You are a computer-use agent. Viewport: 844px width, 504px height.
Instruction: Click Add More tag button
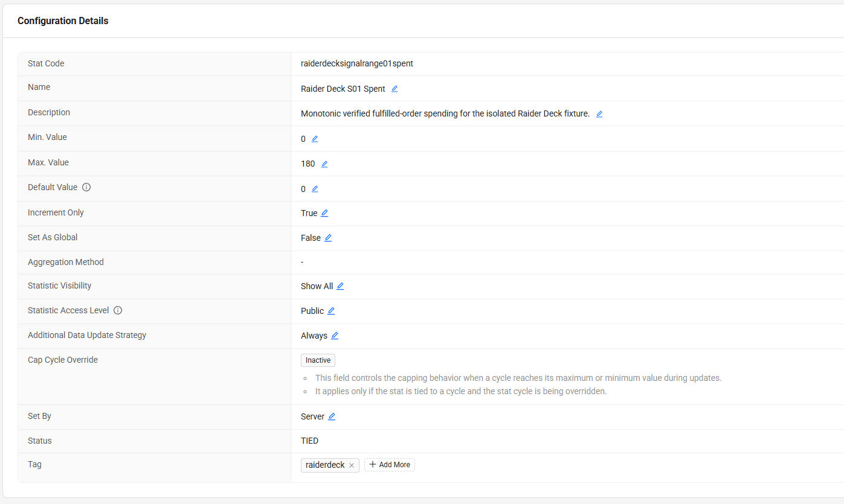point(390,465)
